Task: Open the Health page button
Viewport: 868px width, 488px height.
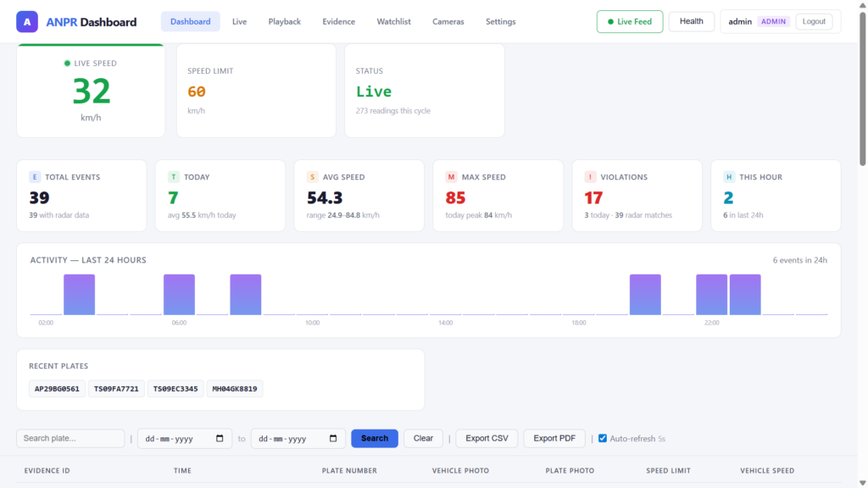Action: (692, 21)
